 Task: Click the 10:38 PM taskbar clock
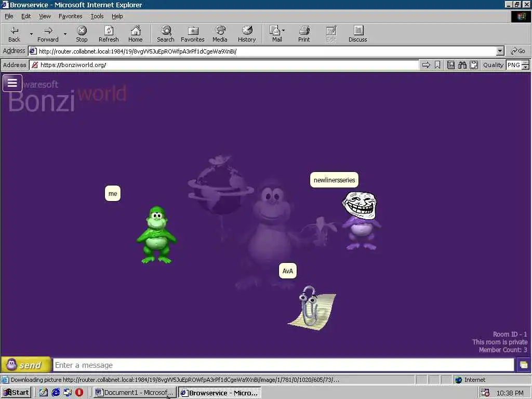click(x=510, y=393)
